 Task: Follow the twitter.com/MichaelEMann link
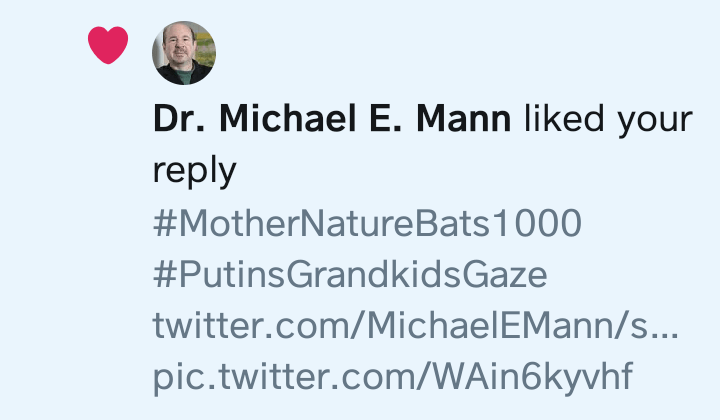(415, 326)
